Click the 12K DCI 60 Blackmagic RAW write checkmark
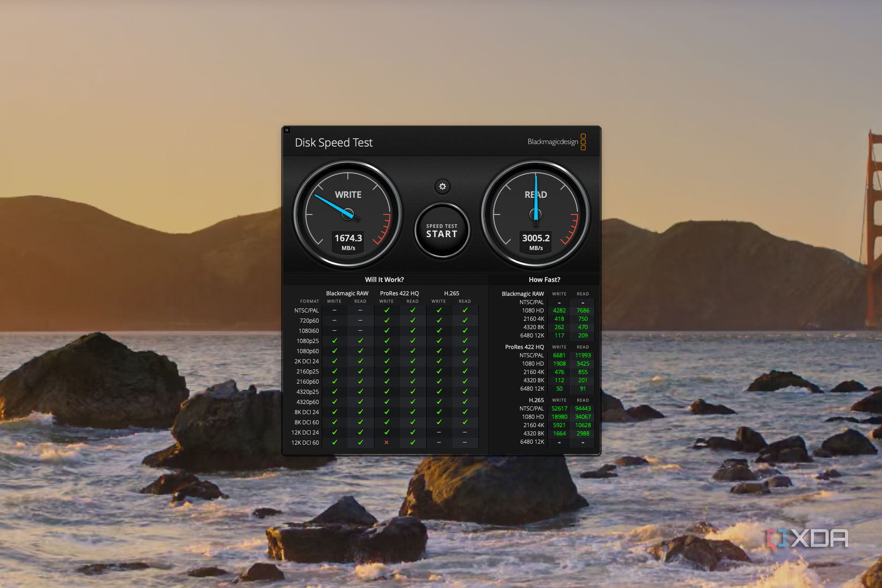The width and height of the screenshot is (882, 588). pyautogui.click(x=335, y=443)
